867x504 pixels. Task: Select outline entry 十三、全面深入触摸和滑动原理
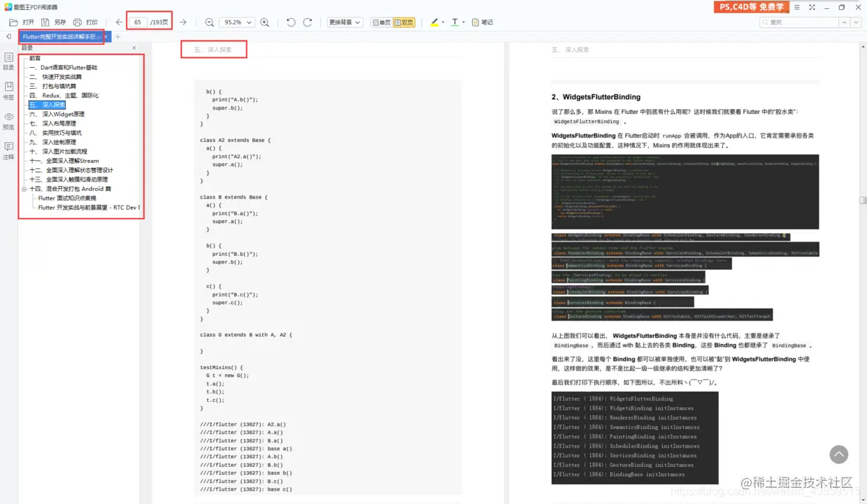pyautogui.click(x=69, y=180)
